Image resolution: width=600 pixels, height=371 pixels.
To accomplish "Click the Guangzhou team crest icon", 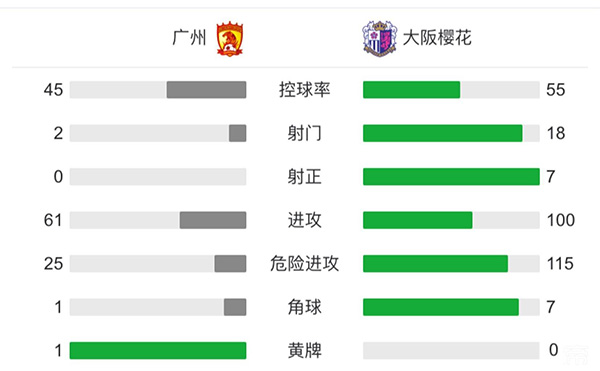I will [230, 39].
